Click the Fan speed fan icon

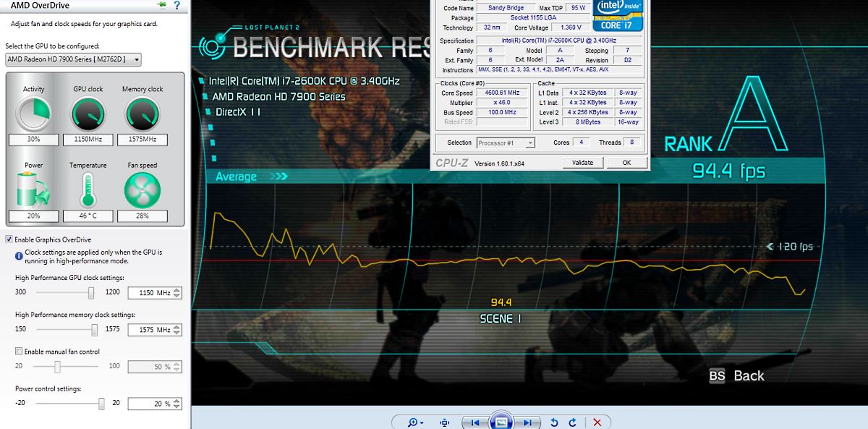click(x=142, y=191)
